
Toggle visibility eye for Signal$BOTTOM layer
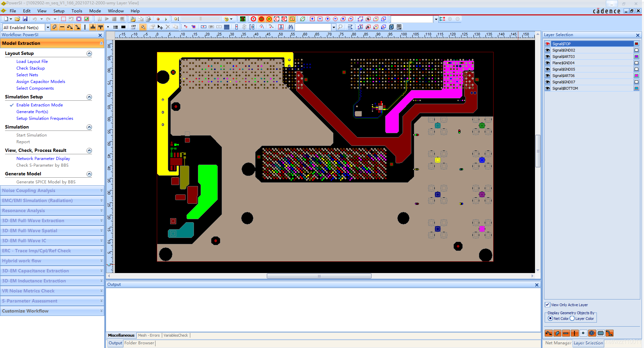[x=547, y=88]
